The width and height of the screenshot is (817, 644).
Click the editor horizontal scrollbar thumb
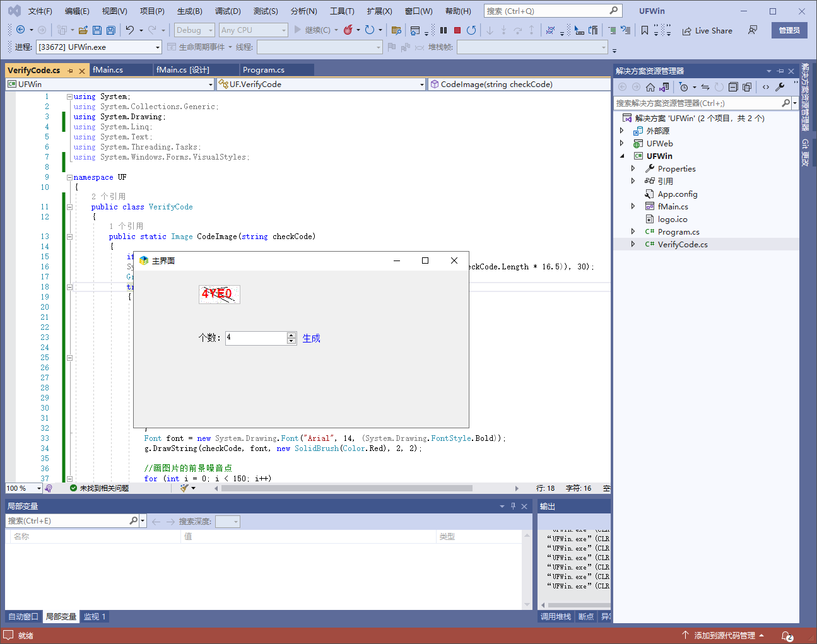pyautogui.click(x=347, y=488)
